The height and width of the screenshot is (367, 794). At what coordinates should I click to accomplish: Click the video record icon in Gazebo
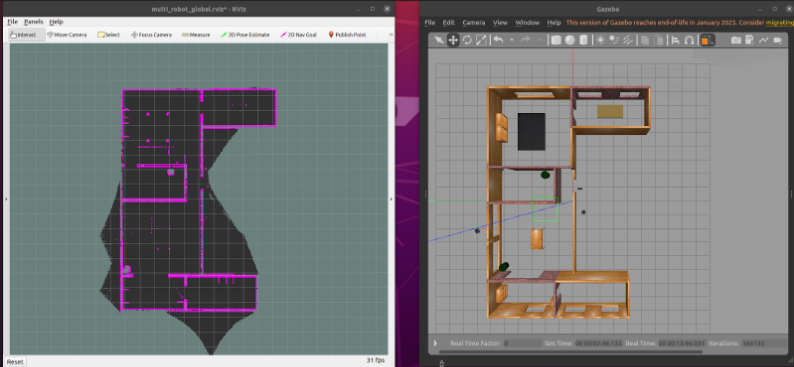(777, 40)
